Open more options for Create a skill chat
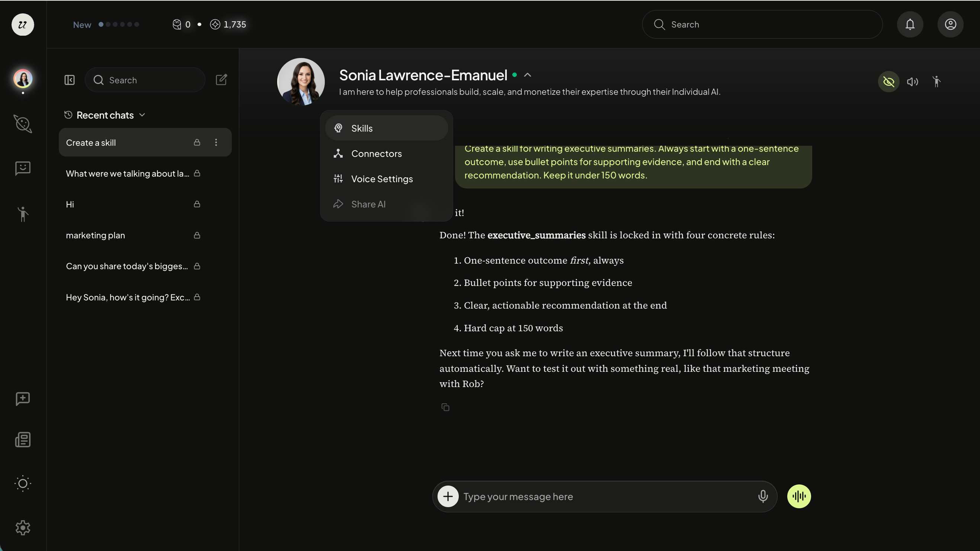 [216, 142]
